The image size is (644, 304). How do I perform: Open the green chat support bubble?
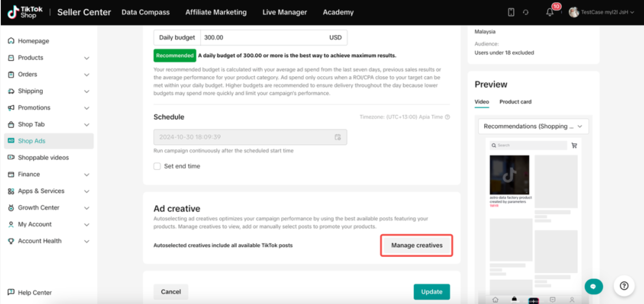click(x=593, y=286)
